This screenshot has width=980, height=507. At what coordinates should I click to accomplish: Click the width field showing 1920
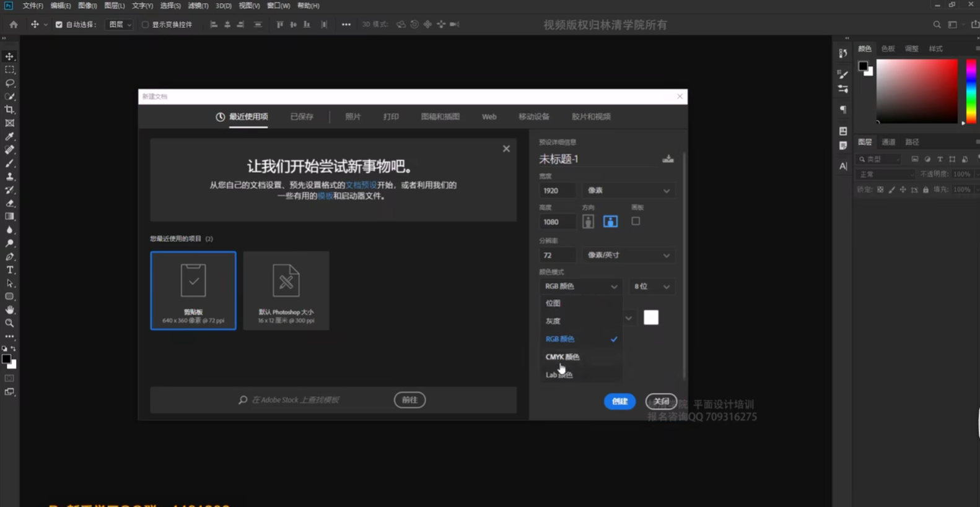pyautogui.click(x=558, y=191)
